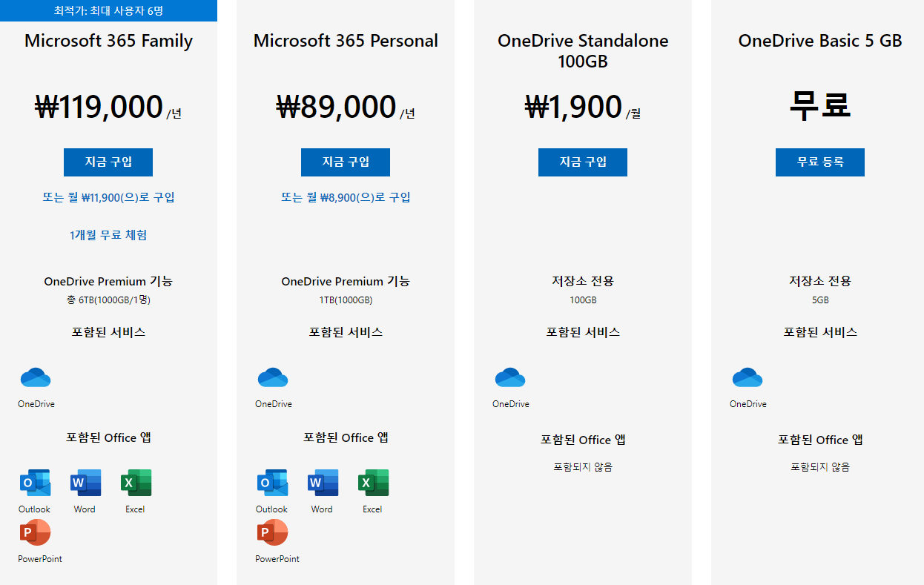Select the Excel icon in the Family plan
The width and height of the screenshot is (924, 585).
click(136, 483)
